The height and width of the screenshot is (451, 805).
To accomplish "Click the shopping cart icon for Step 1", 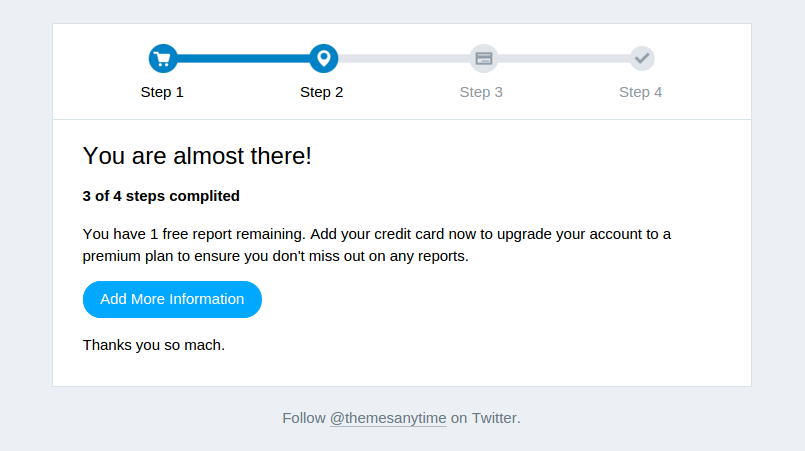I will 163,58.
